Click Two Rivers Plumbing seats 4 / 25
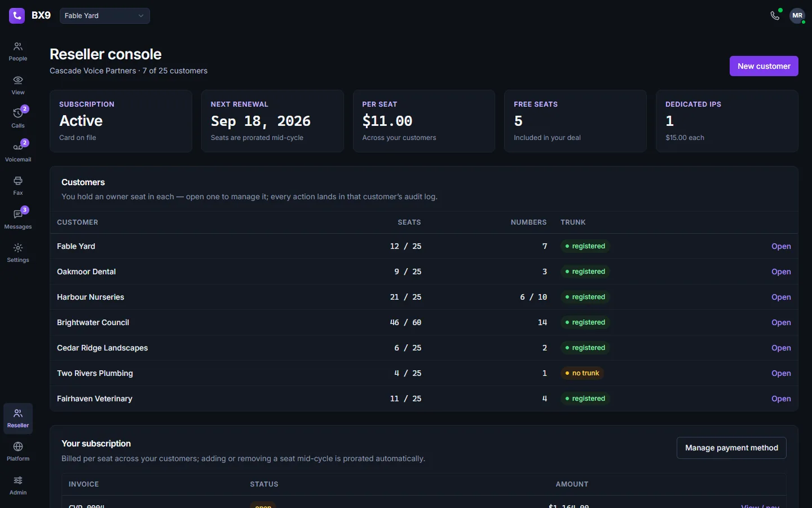Image resolution: width=812 pixels, height=508 pixels. [408, 373]
